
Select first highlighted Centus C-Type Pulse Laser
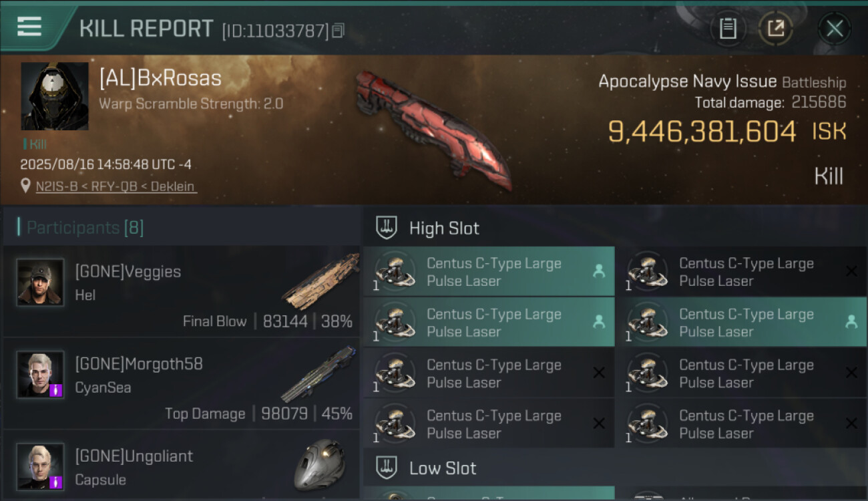[488, 272]
